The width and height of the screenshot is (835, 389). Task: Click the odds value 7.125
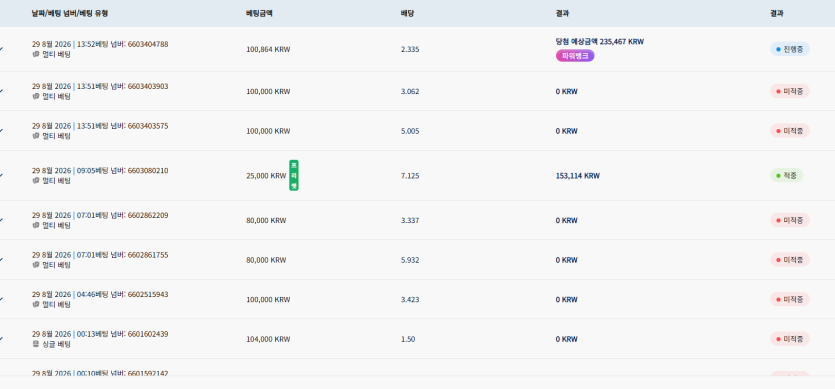tap(410, 176)
